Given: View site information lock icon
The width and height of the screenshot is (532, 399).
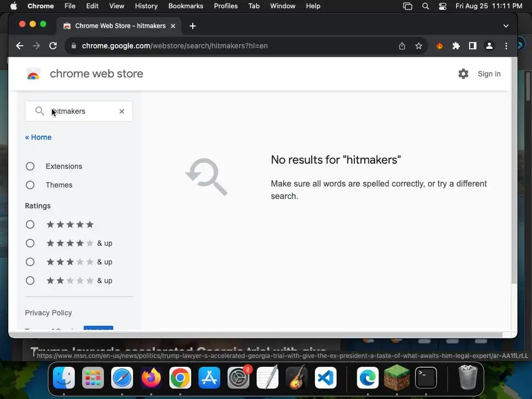Looking at the screenshot, I should pos(73,46).
